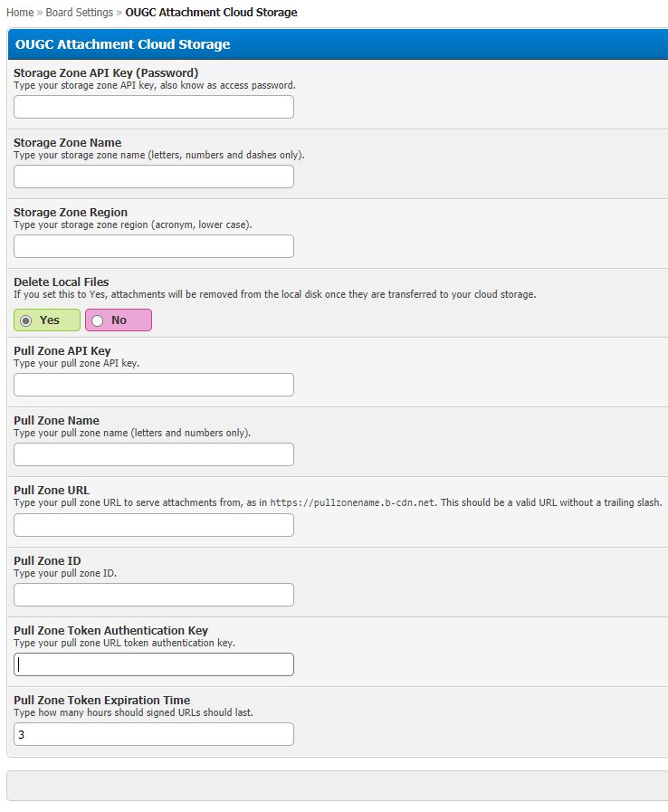Click into the Pull Zone URL field
Screen dimensions: 668x812
154,525
